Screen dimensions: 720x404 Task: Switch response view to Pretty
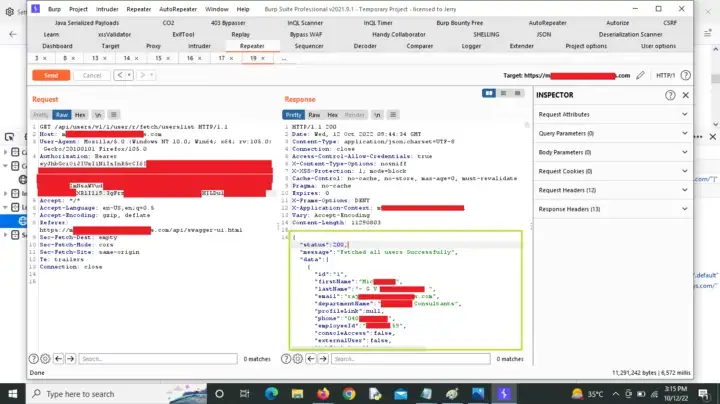pyautogui.click(x=293, y=115)
